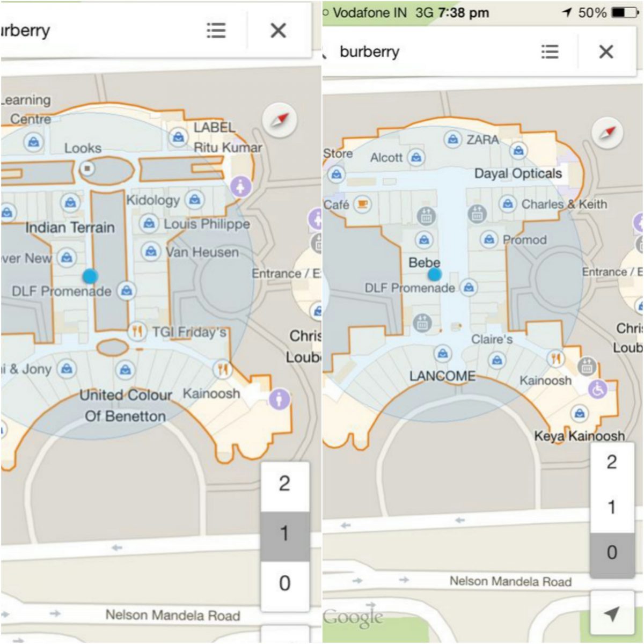
Task: Select the ZARA shopping bag marker
Action: tap(452, 140)
